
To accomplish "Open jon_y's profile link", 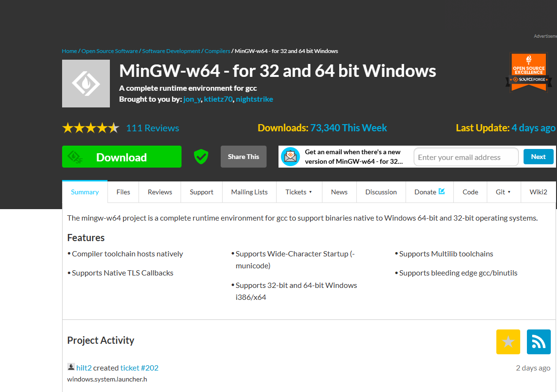I will tap(192, 99).
